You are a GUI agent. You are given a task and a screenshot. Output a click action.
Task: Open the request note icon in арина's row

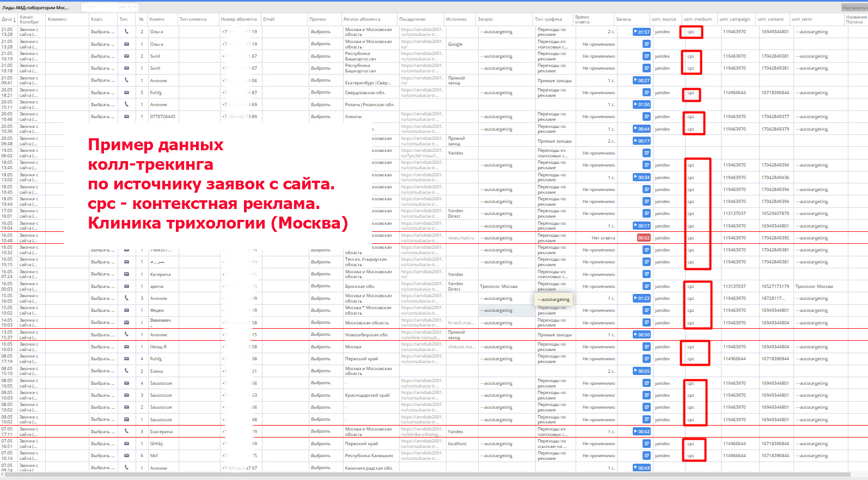click(646, 286)
